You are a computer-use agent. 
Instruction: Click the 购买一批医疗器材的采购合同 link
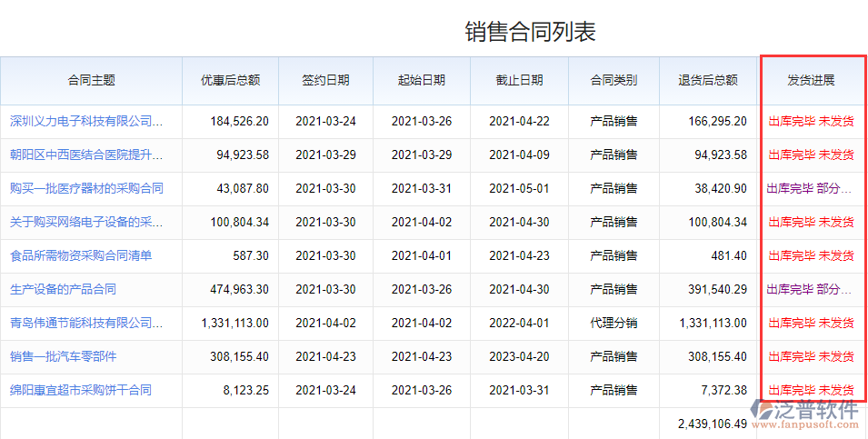click(86, 188)
